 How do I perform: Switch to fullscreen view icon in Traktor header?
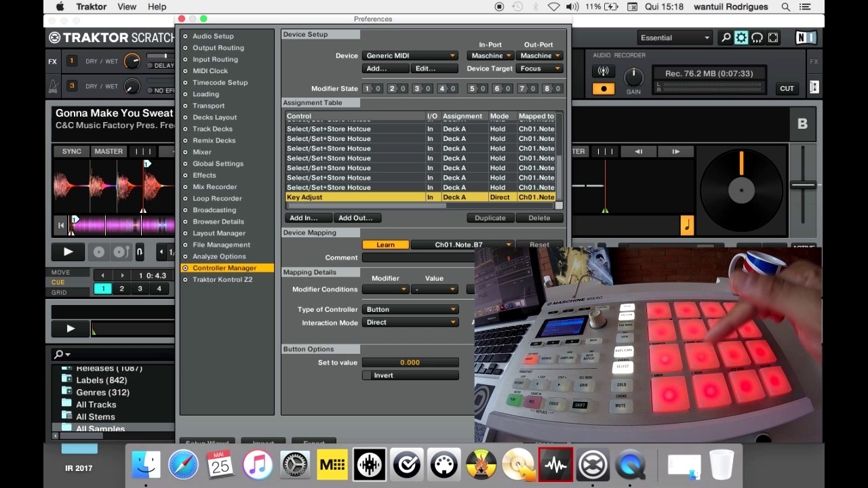[772, 38]
